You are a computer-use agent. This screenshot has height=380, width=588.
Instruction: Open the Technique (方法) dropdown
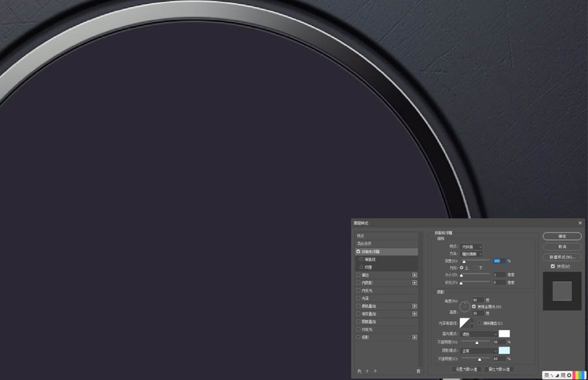471,254
